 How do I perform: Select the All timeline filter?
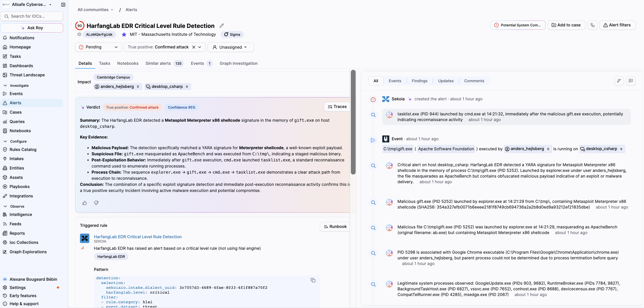(376, 81)
